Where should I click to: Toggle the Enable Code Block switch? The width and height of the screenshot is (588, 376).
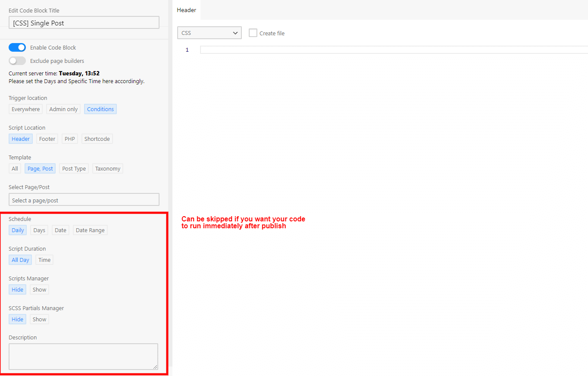tap(17, 47)
